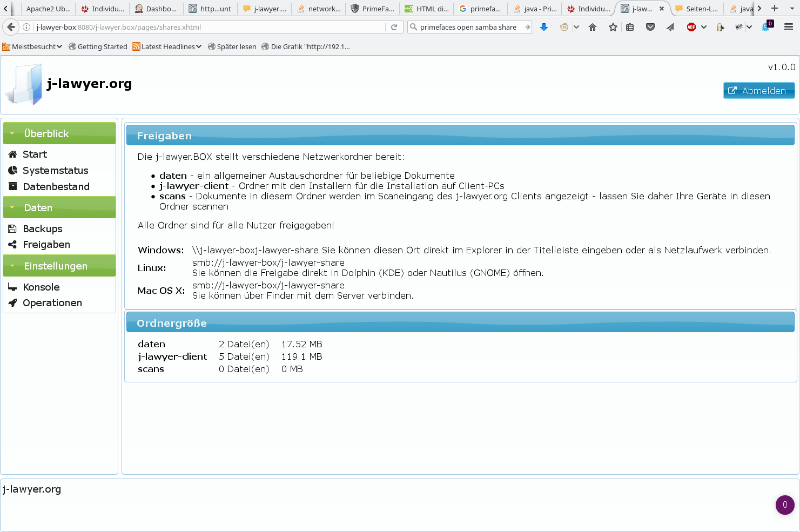Collapse the Einstellungen menu section
This screenshot has height=532, width=800.
(x=59, y=266)
